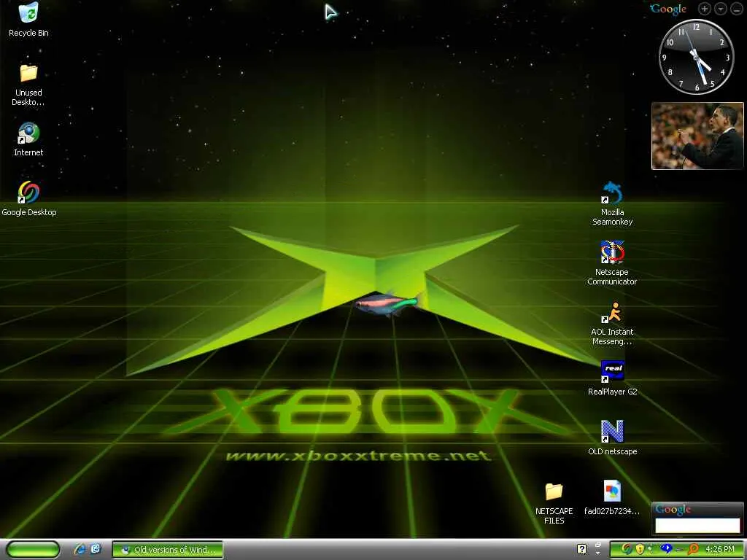Open the Mozilla Seamonkey shortcut
This screenshot has height=560, width=747.
pyautogui.click(x=612, y=204)
